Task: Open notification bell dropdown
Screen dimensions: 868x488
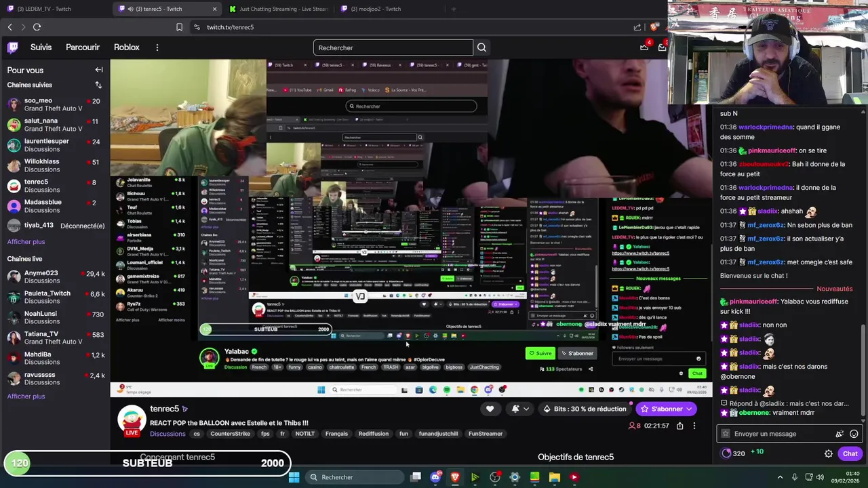Action: pyautogui.click(x=519, y=409)
